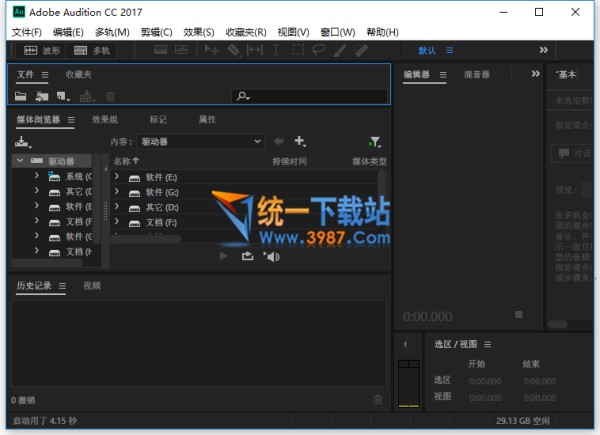Click the editor Stop button
This screenshot has height=435, width=600.
pyautogui.click(x=519, y=314)
